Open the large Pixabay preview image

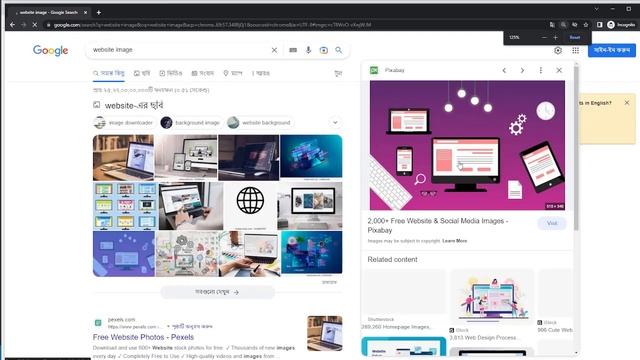click(x=467, y=145)
